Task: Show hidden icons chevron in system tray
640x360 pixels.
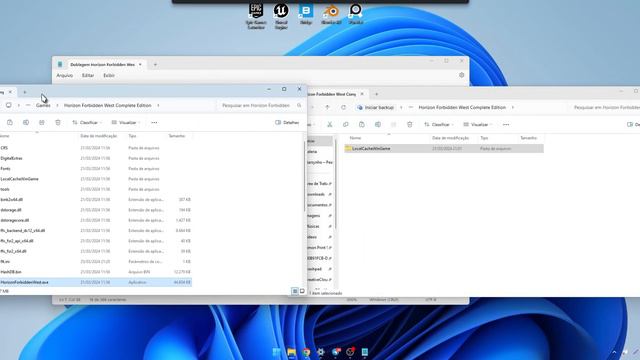Action: tap(614, 352)
